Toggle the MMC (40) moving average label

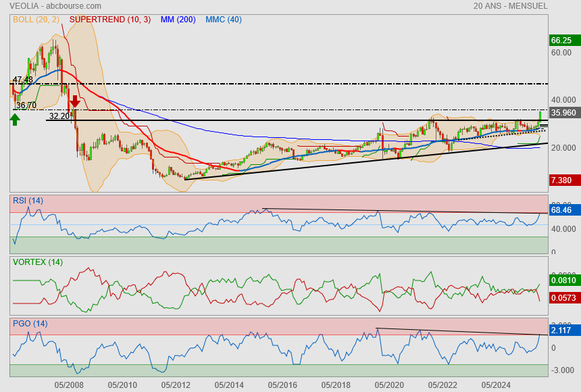[x=223, y=20]
